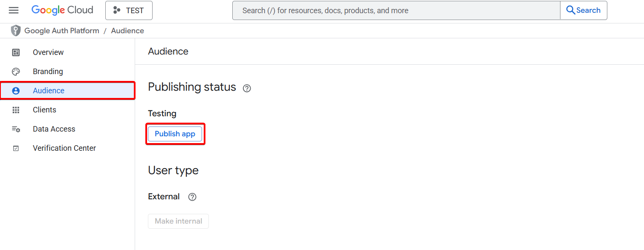Viewport: 644px width, 250px height.
Task: Open the TEST project selector
Action: [x=129, y=11]
